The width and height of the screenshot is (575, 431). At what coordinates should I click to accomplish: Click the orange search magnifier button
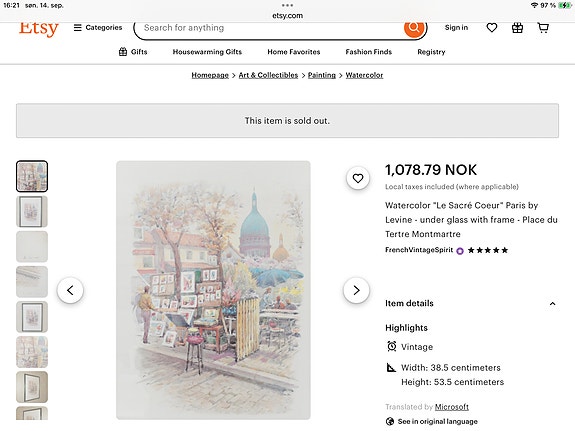(x=414, y=28)
